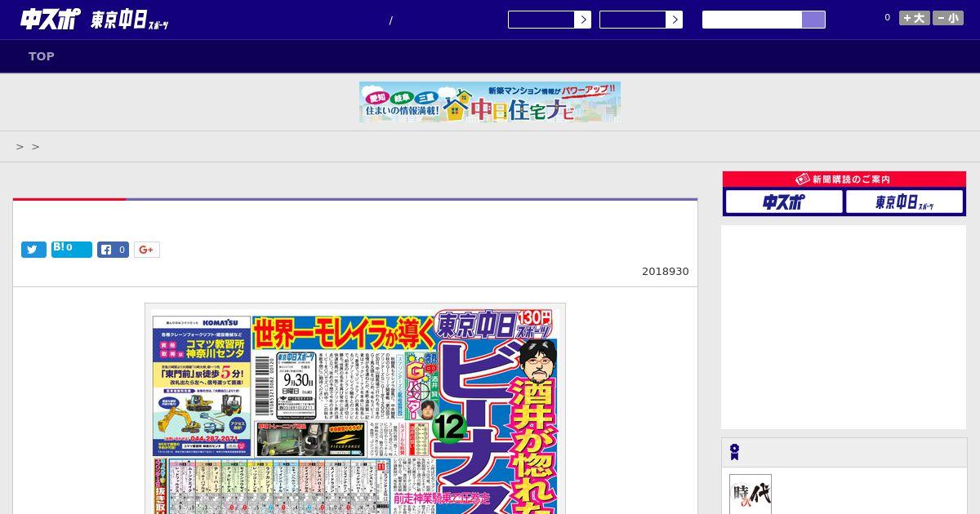Image resolution: width=980 pixels, height=514 pixels.
Task: Share the article on Twitter
Action: click(33, 250)
